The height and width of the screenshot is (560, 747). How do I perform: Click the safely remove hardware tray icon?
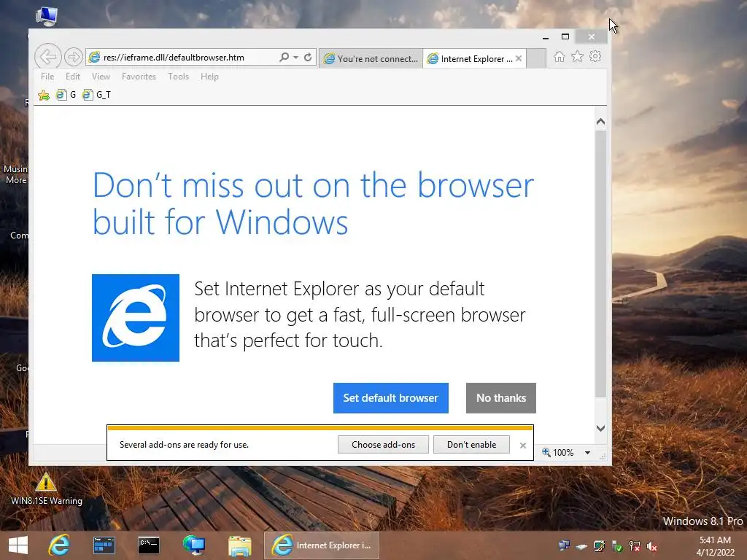pos(581,546)
